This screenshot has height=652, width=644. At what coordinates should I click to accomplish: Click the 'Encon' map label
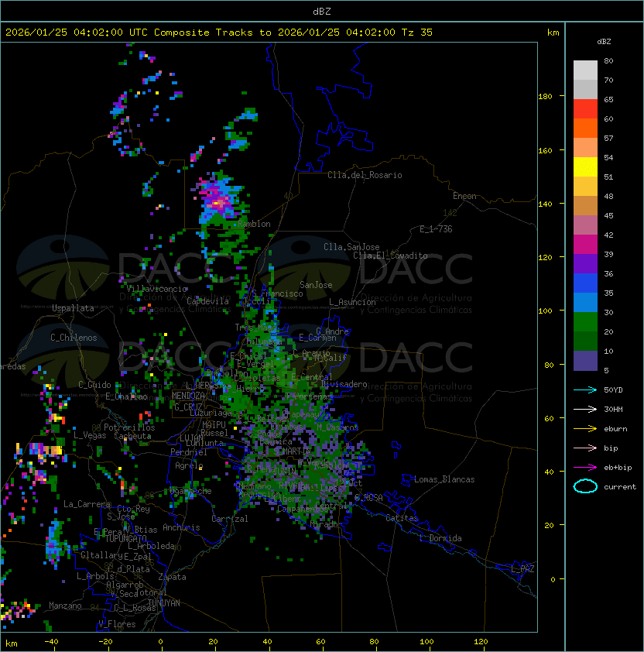tap(464, 196)
